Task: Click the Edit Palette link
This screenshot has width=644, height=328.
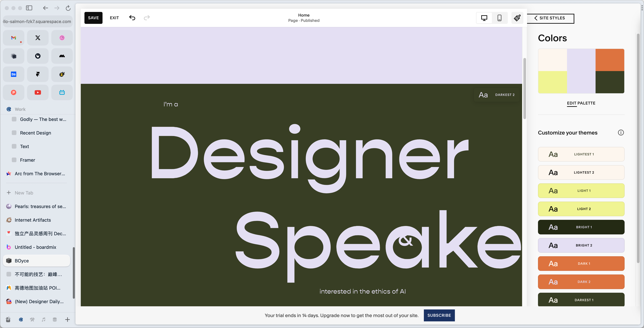Action: click(x=581, y=103)
